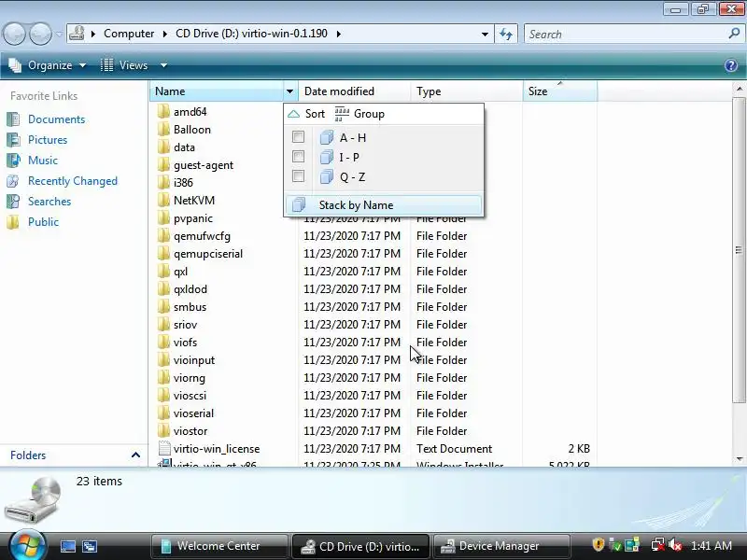Expand arrow after Computer in address bar
This screenshot has width=747, height=560.
(x=165, y=34)
